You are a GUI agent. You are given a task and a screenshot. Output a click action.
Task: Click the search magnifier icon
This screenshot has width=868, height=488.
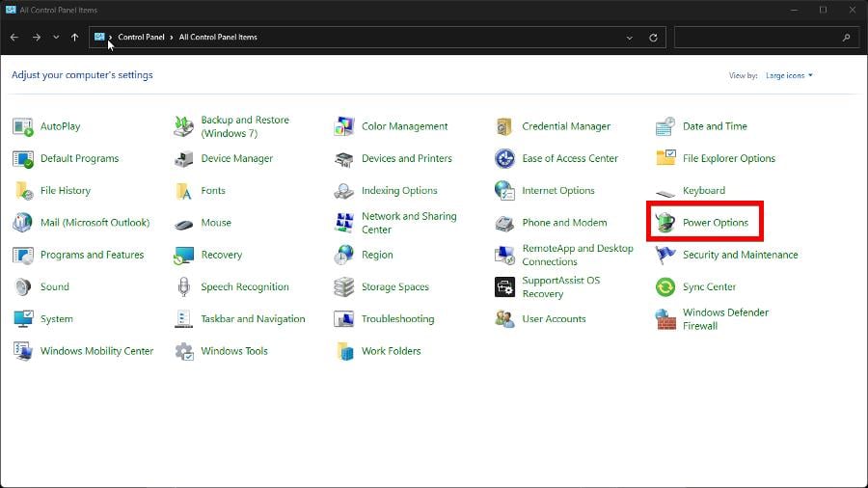pyautogui.click(x=847, y=38)
